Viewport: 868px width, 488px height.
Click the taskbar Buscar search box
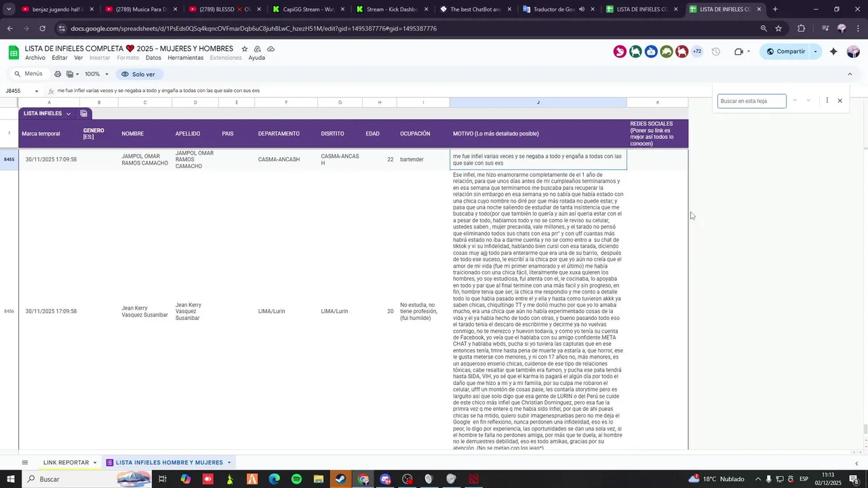tap(88, 479)
